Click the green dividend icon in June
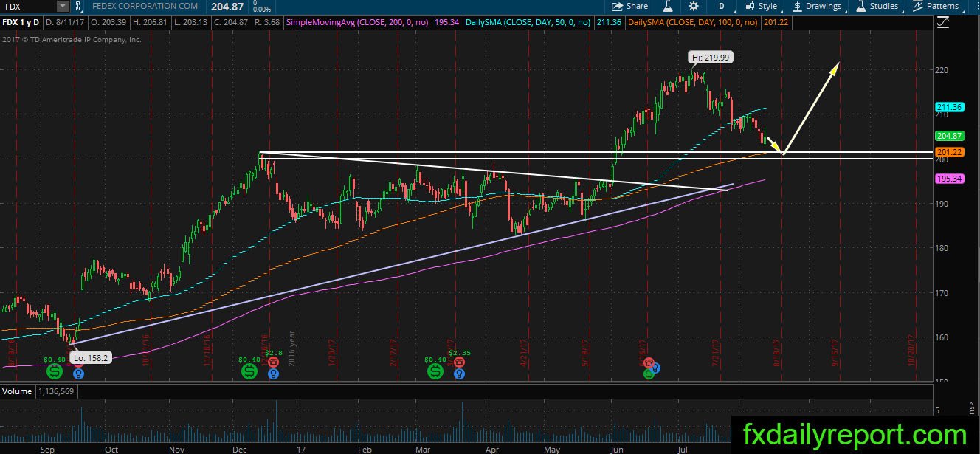980x454 pixels. pyautogui.click(x=648, y=374)
